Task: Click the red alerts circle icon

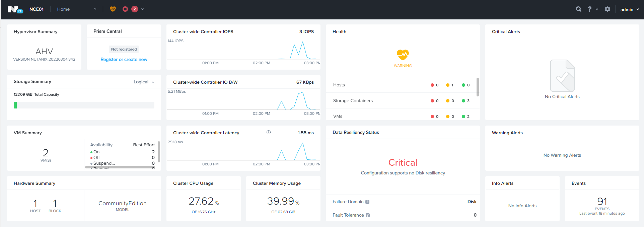Action: coord(125,9)
